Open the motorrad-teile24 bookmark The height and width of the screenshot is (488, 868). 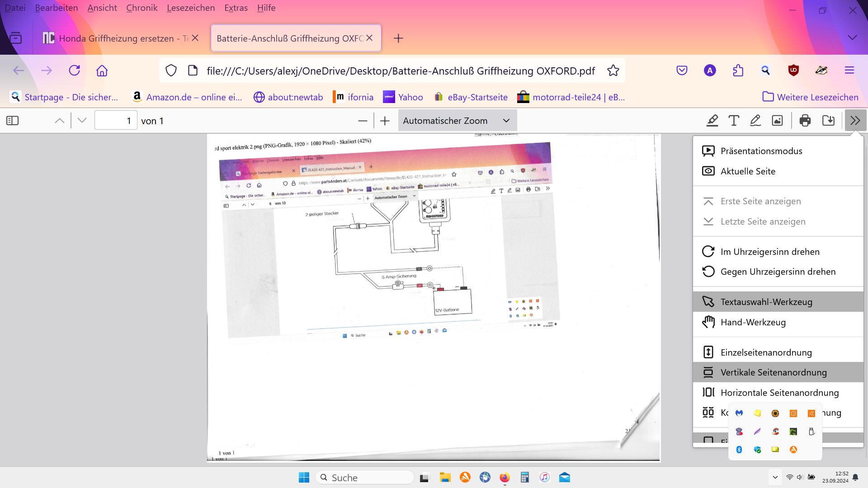[571, 97]
